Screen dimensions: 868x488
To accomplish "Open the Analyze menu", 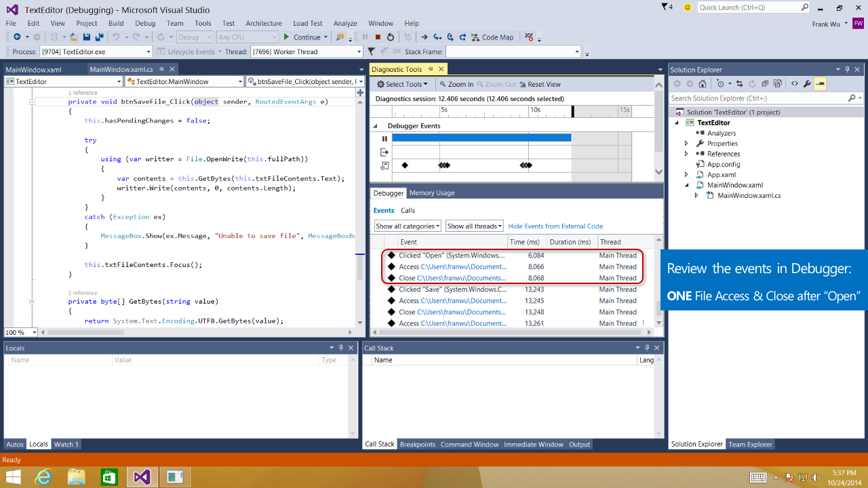I will [345, 23].
